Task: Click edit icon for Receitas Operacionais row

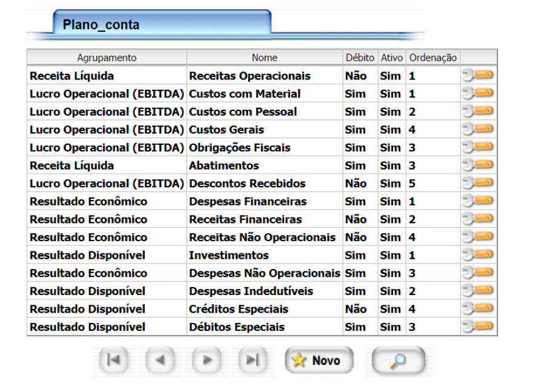Action: [478, 76]
